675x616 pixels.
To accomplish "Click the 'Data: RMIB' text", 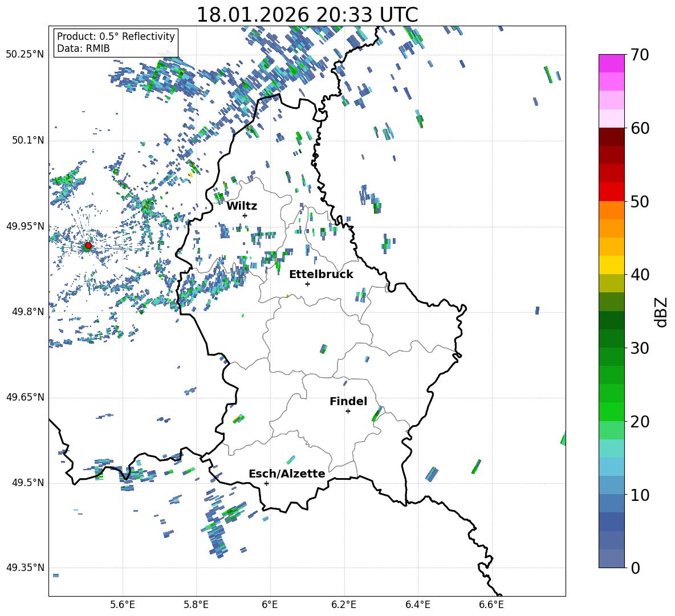I will pyautogui.click(x=83, y=48).
